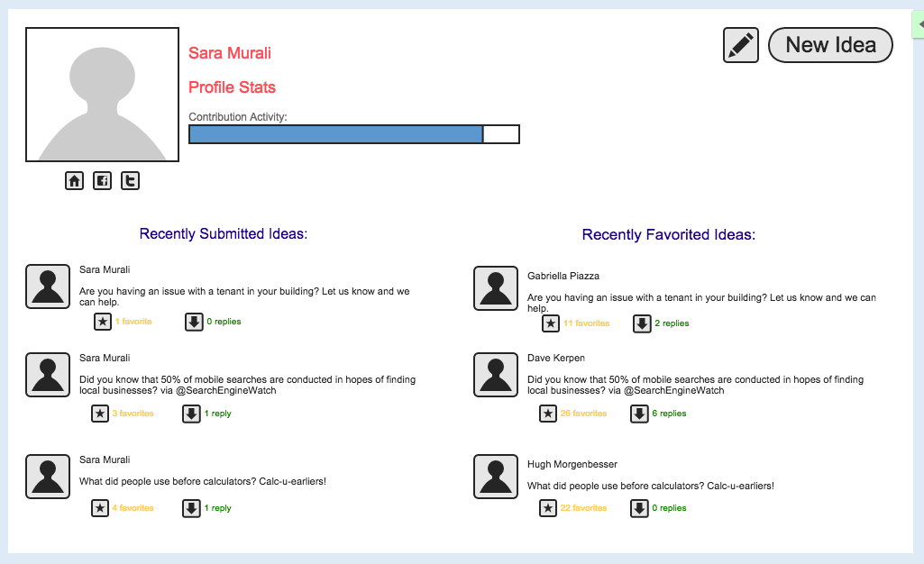This screenshot has height=564, width=924.
Task: Click the Contribution Activity progress bar
Action: tap(354, 134)
